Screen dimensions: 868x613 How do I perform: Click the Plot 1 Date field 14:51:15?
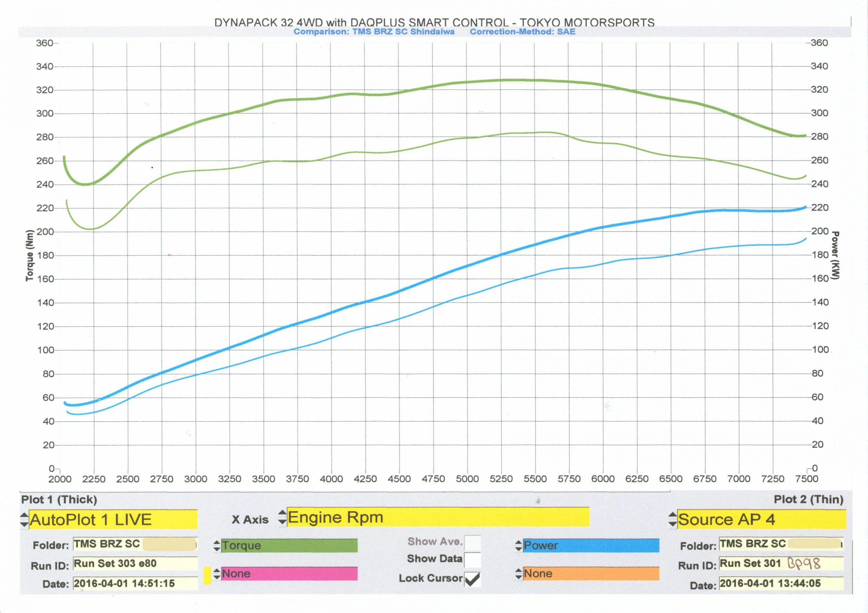(135, 583)
